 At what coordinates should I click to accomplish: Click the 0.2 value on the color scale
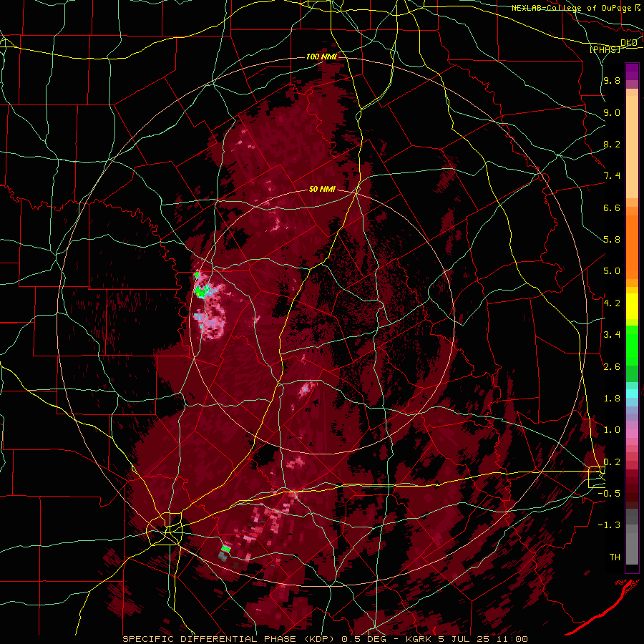pos(612,462)
